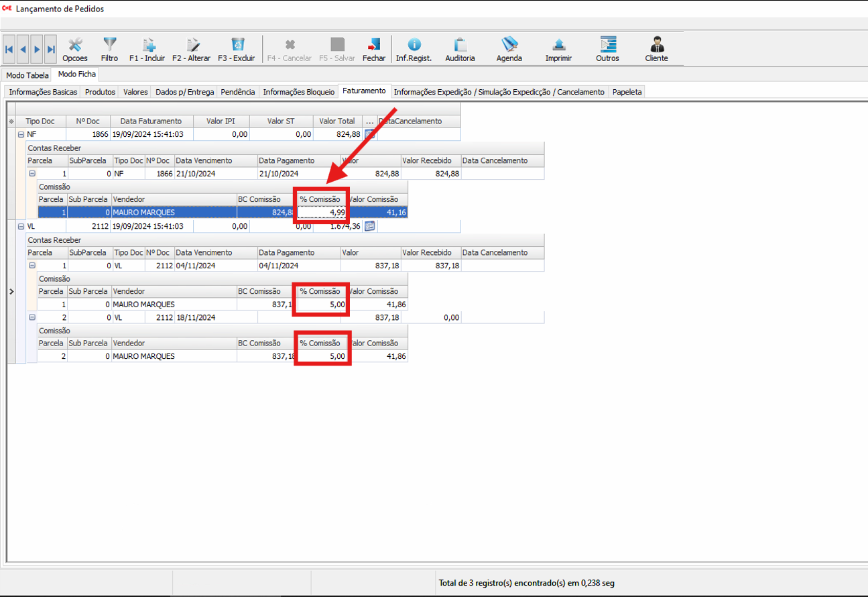Open the Filtro funnel icon
Image resolution: width=868 pixels, height=597 pixels.
[109, 46]
